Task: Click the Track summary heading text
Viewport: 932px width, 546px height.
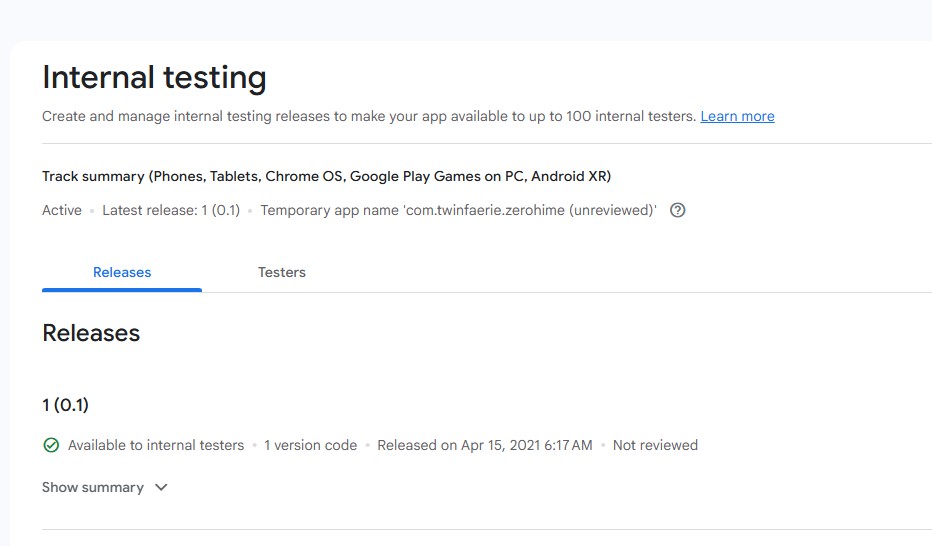Action: click(326, 176)
